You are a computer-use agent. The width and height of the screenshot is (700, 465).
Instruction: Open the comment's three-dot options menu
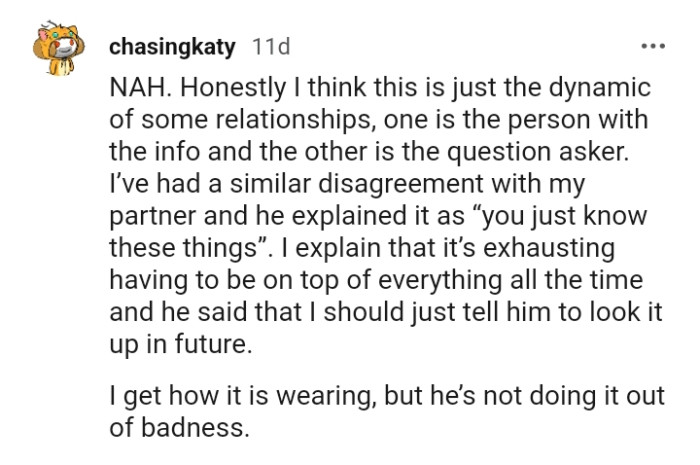[652, 46]
